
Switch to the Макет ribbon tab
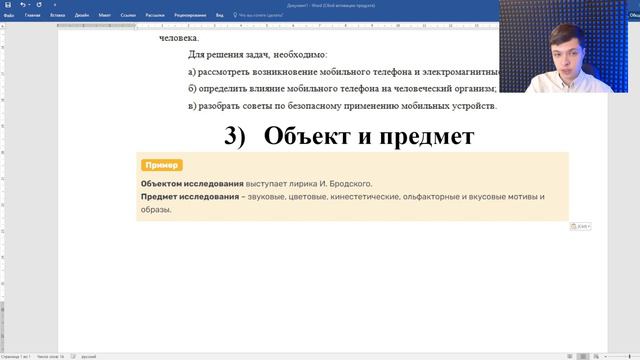click(104, 15)
